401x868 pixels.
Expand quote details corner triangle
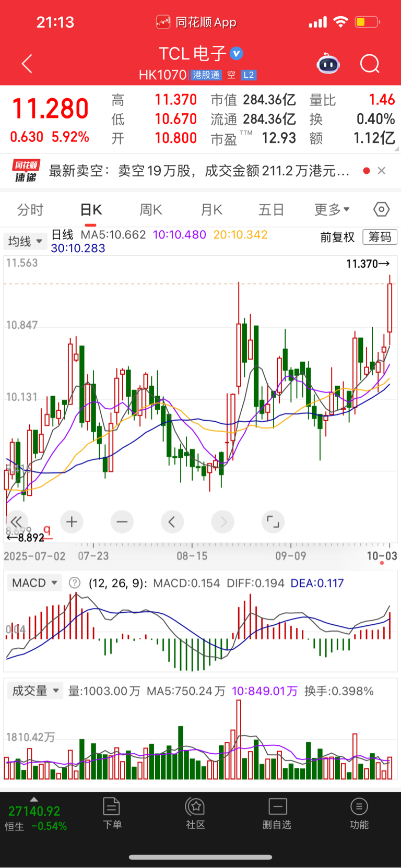point(397,149)
